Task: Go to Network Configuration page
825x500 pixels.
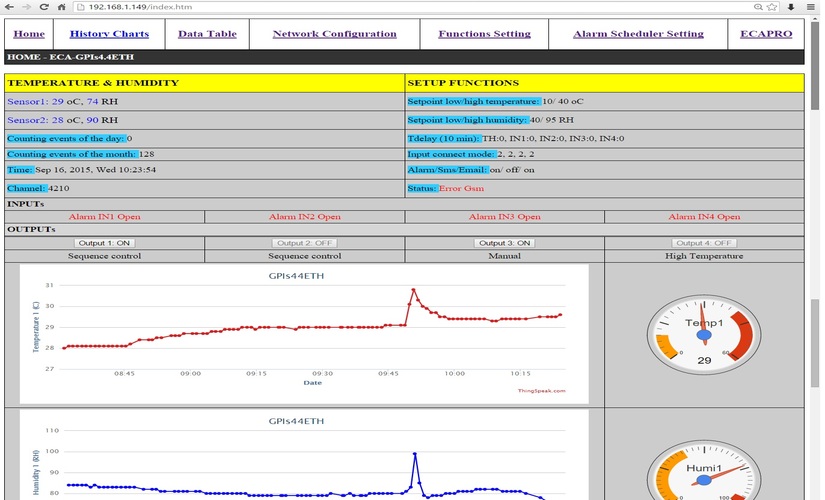Action: (335, 34)
